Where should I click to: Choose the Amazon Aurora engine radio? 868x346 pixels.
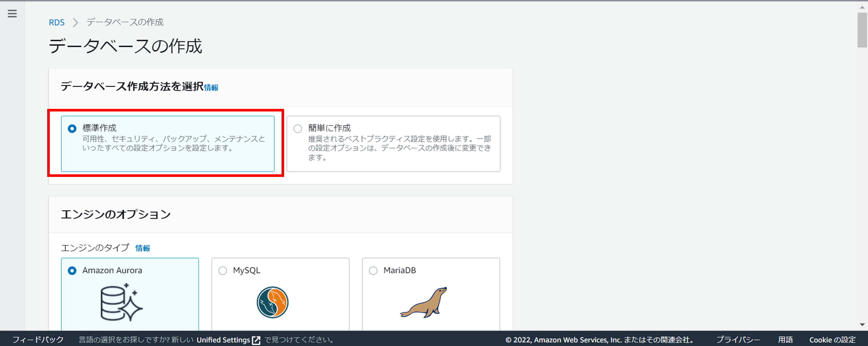tap(72, 270)
